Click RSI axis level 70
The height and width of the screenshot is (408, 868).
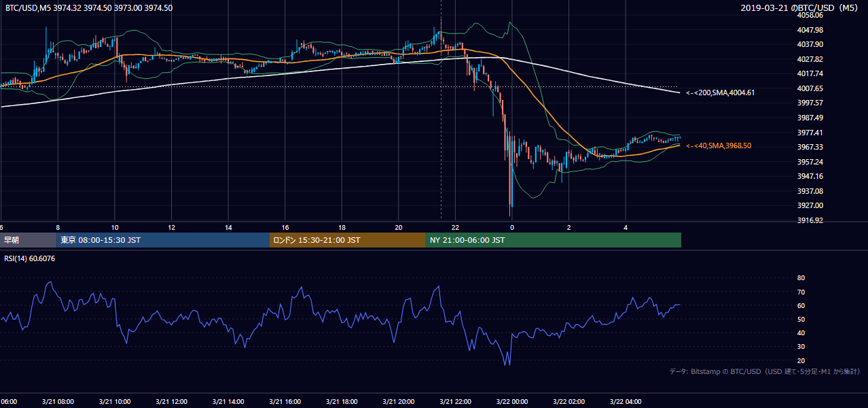[801, 292]
